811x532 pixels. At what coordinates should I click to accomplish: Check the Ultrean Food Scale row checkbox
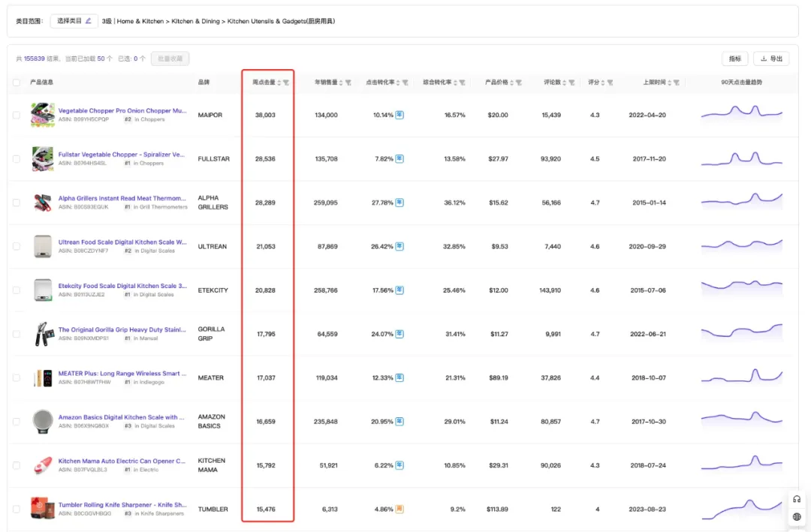click(x=17, y=247)
